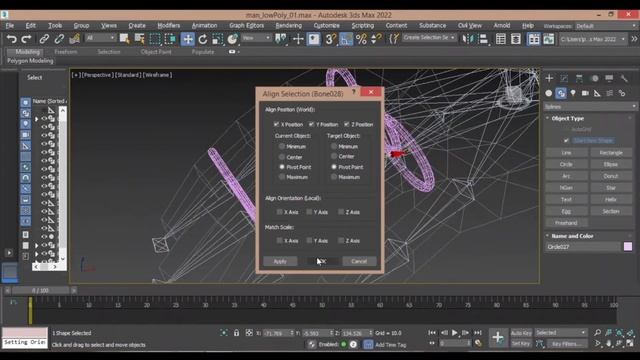Open the reference coordinate system View dropdown
This screenshot has height=360, width=640.
coord(256,38)
